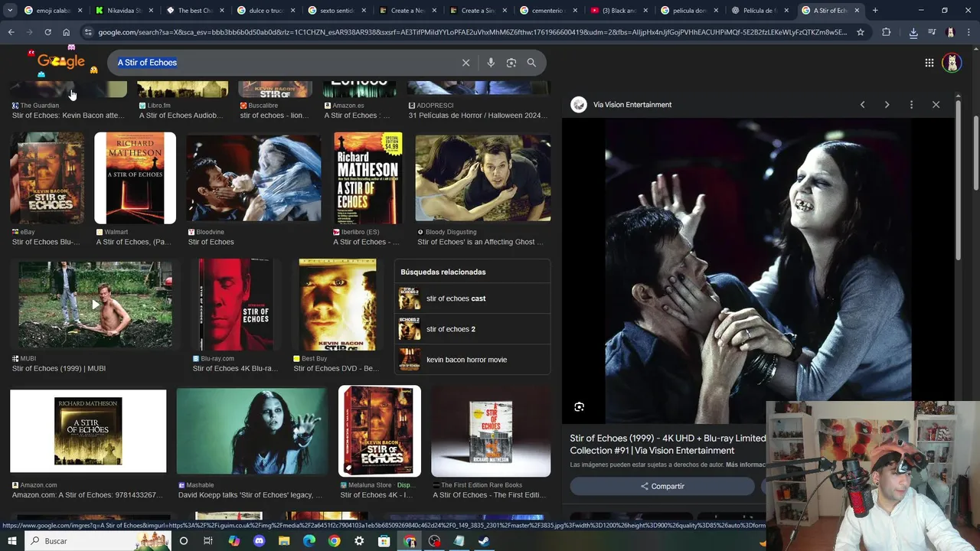This screenshot has width=980, height=551.
Task: Select related search 'kevin bacon horror movie'
Action: [x=472, y=360]
